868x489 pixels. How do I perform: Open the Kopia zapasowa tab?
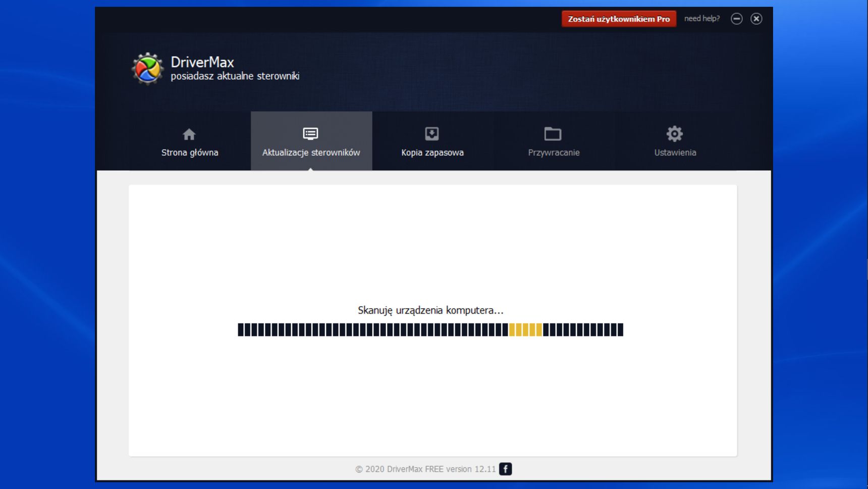point(432,141)
